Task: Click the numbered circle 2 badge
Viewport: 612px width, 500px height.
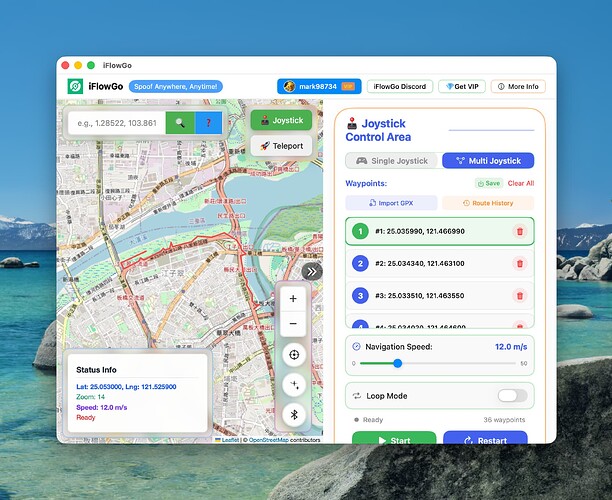Action: (360, 263)
